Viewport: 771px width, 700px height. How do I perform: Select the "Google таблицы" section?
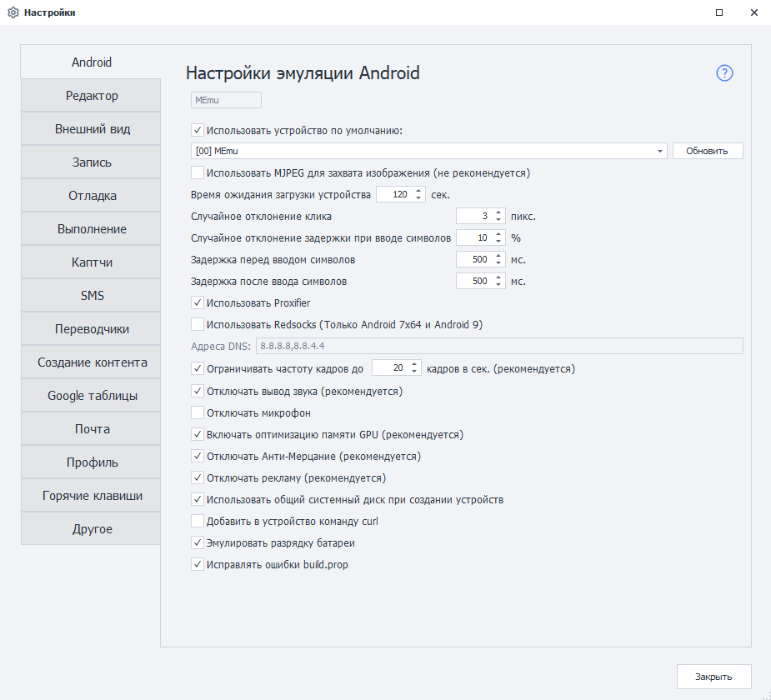click(x=90, y=395)
